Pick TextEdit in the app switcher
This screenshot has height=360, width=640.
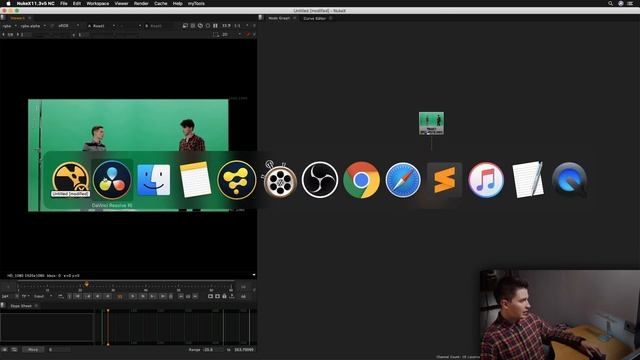(x=528, y=180)
